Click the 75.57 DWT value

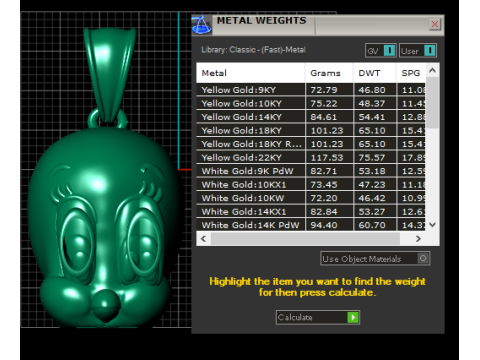click(372, 158)
